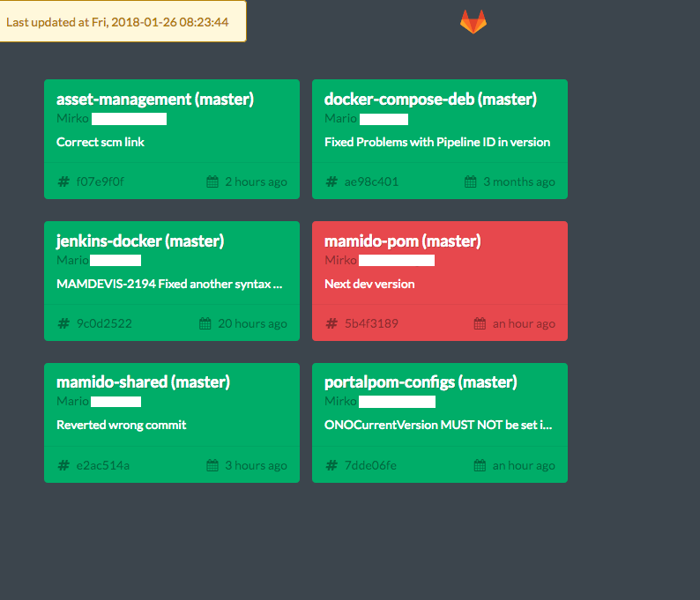Click author Mirko in portalpom-configs card

click(x=340, y=401)
